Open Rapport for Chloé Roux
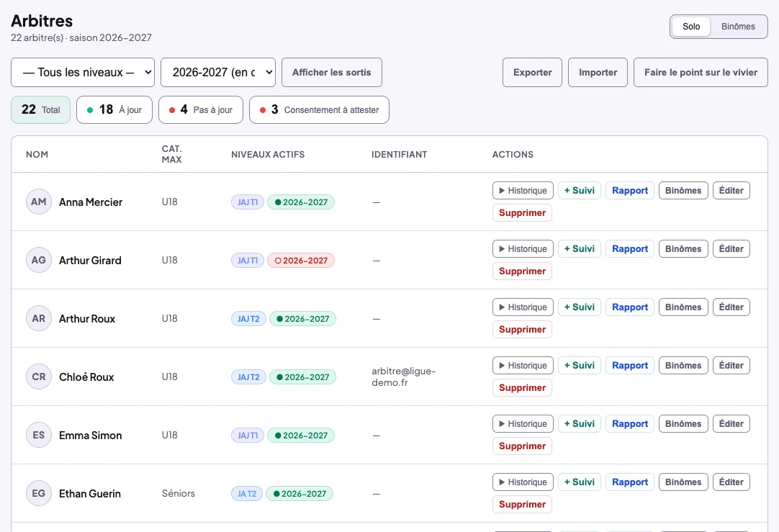Viewport: 779px width, 532px height. tap(630, 365)
